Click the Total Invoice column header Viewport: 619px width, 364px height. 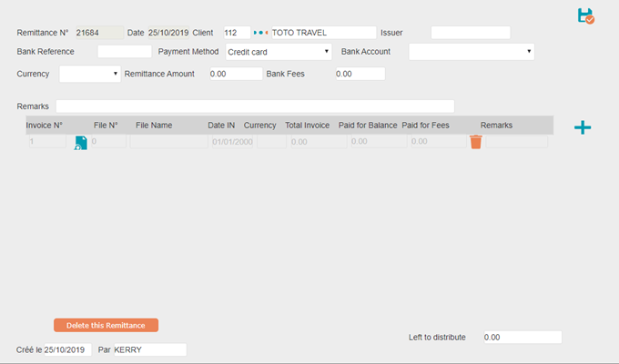coord(307,126)
